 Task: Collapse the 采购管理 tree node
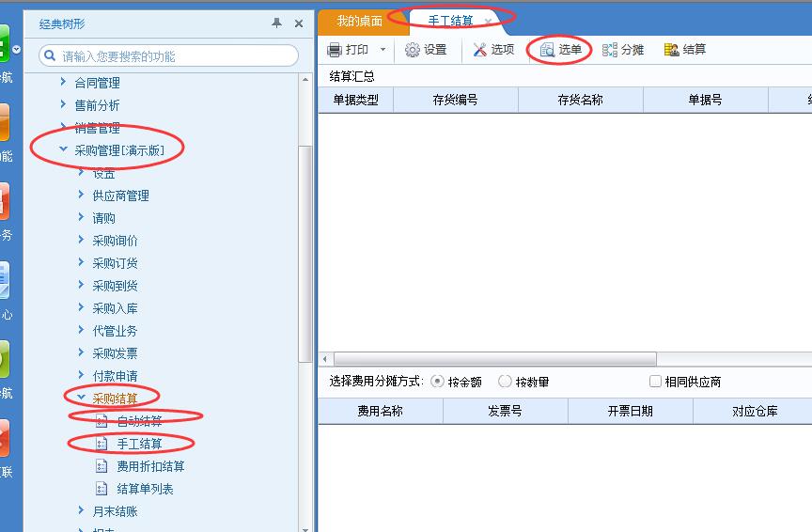click(63, 150)
